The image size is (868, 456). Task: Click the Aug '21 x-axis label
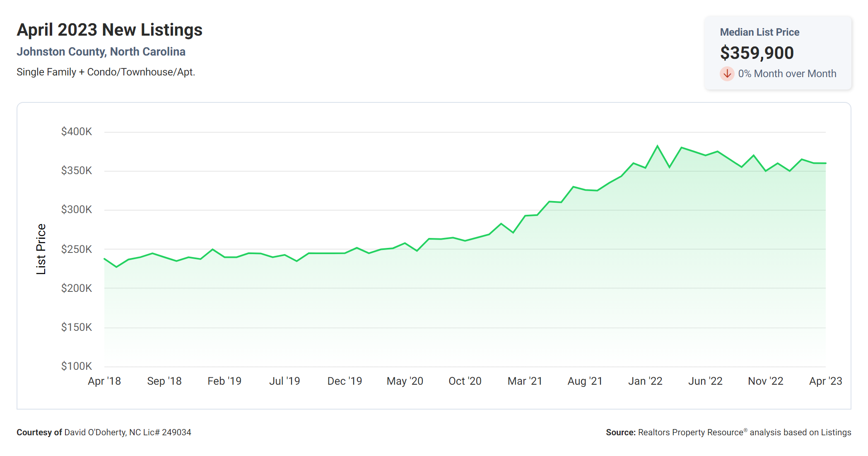585,381
